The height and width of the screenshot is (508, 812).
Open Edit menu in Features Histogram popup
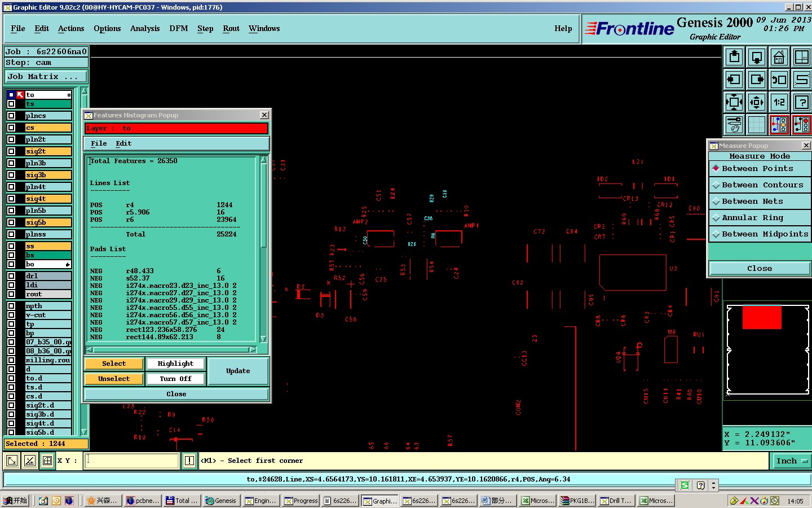tap(123, 143)
